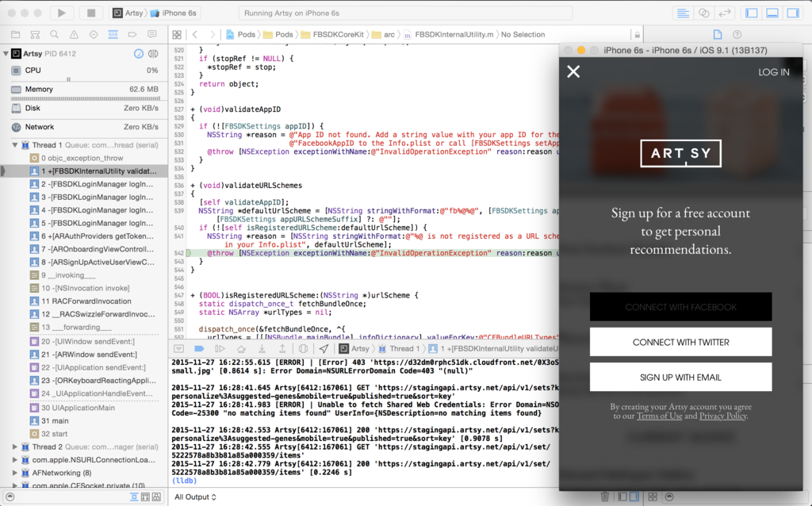Hide the debug area toggle button
Viewport: 812px width, 506px height.
coord(178,348)
